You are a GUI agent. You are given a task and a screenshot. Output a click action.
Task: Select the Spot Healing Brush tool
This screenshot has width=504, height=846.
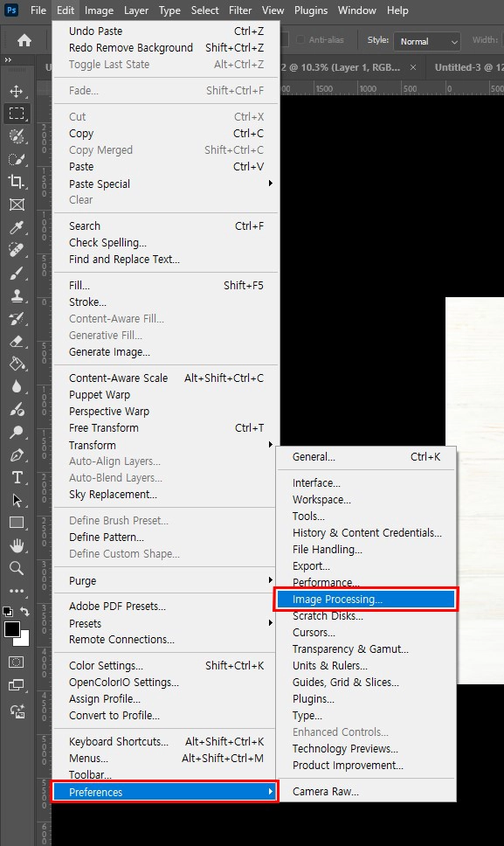point(17,250)
